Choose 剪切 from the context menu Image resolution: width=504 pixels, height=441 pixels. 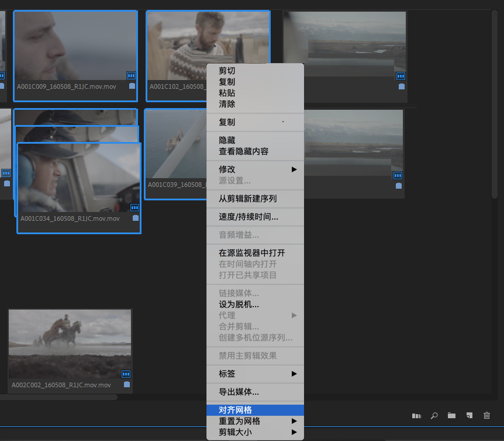pyautogui.click(x=255, y=71)
